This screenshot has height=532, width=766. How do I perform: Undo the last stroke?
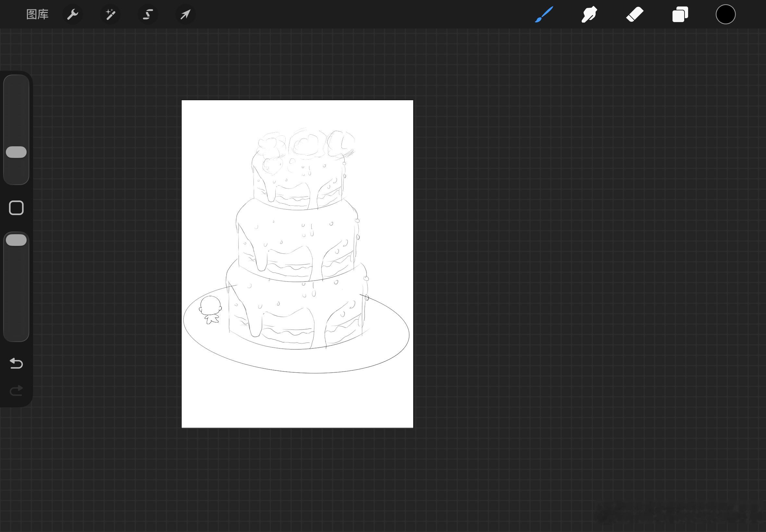pos(16,363)
